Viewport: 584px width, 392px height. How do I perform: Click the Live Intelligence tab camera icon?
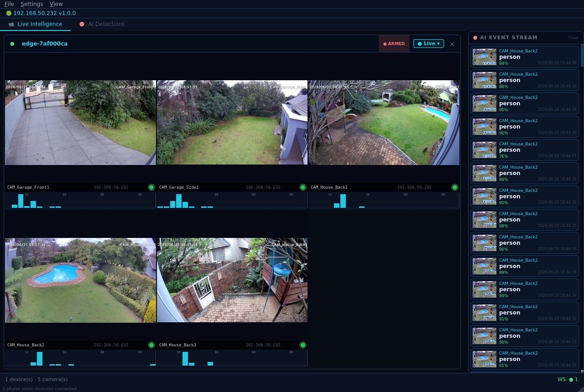point(11,24)
